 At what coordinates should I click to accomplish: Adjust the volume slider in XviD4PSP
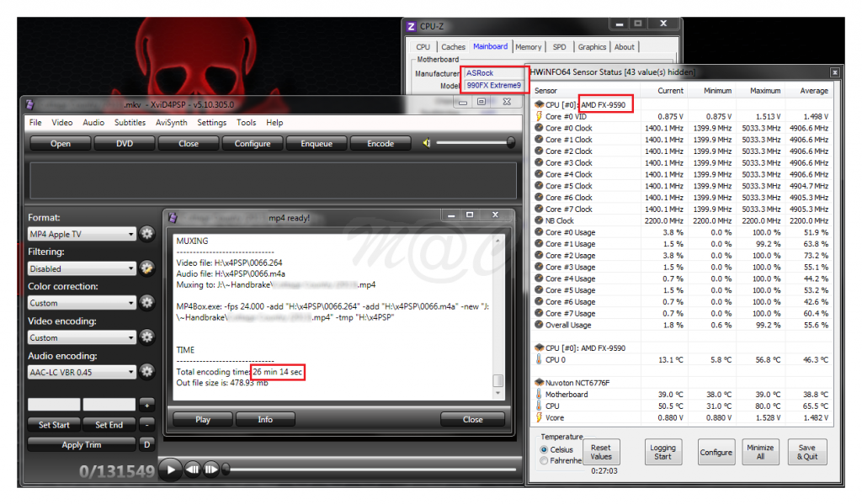coord(476,143)
